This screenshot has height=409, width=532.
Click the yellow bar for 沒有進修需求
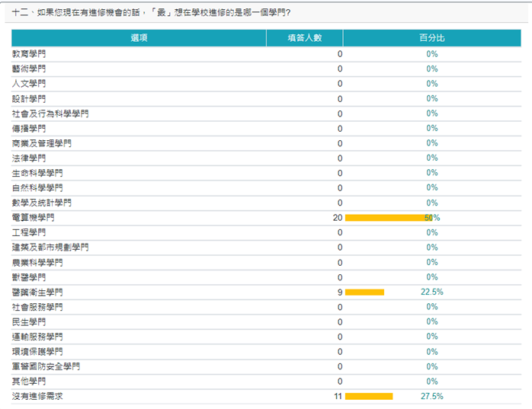point(369,396)
